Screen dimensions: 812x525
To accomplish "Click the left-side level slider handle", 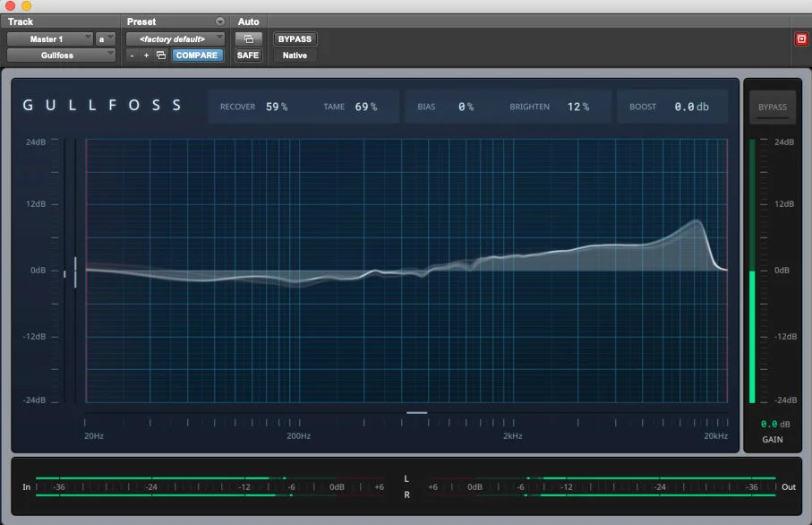I will click(x=75, y=272).
